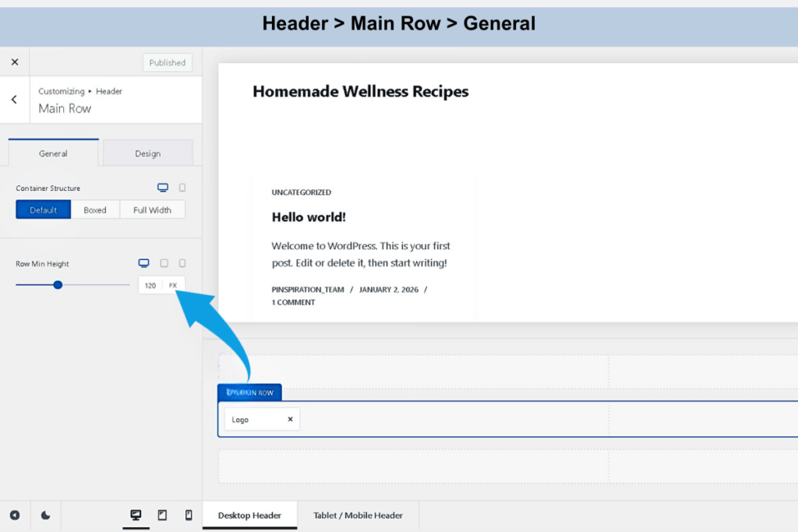Remove the Logo element from Main Row

tap(290, 419)
